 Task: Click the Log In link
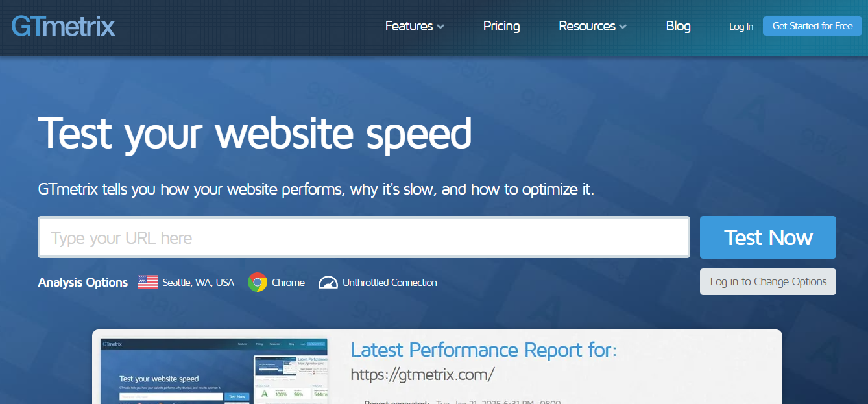741,27
